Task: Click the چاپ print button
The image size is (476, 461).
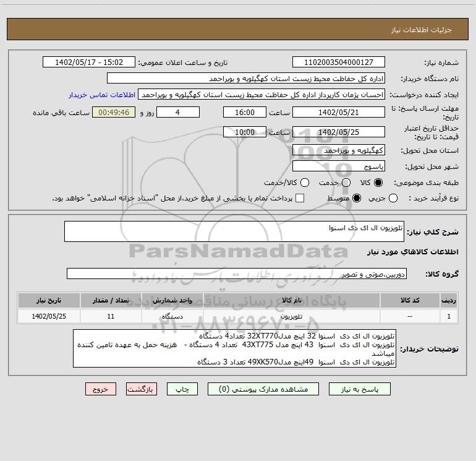Action: pyautogui.click(x=182, y=389)
